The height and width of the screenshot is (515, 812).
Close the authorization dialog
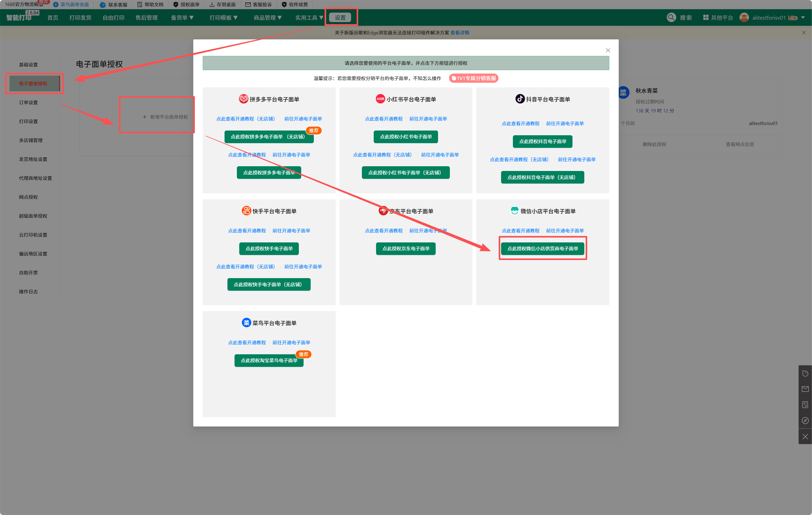608,50
